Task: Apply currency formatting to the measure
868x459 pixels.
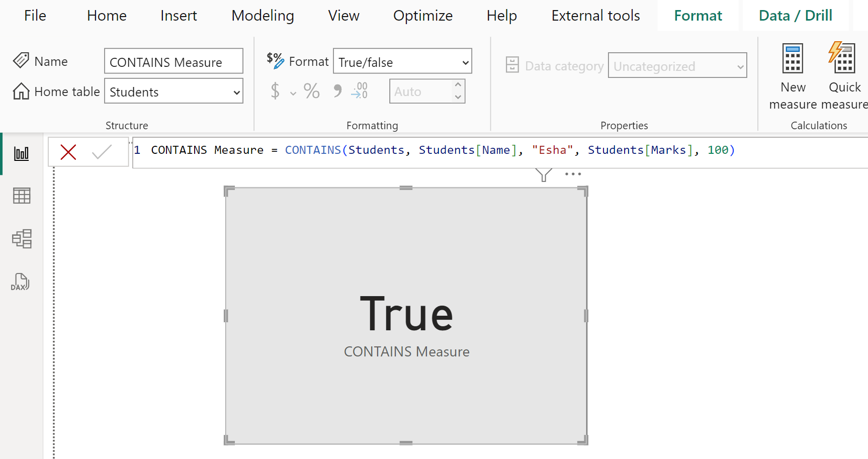Action: (275, 91)
